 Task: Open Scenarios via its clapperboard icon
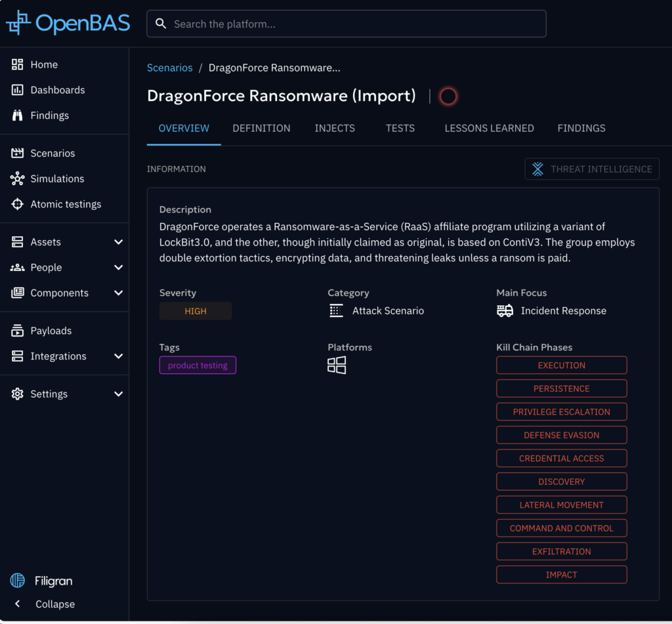(18, 153)
